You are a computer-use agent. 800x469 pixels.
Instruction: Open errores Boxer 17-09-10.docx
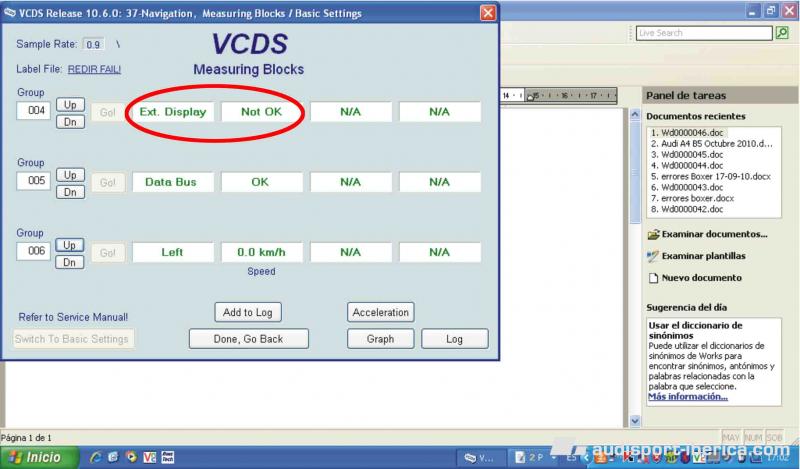point(710,177)
